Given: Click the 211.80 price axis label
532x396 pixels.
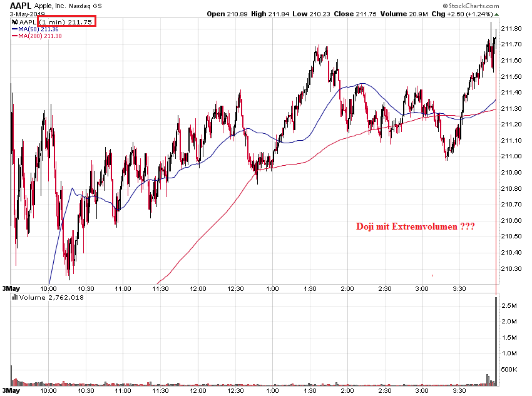Looking at the screenshot, I should pos(511,29).
